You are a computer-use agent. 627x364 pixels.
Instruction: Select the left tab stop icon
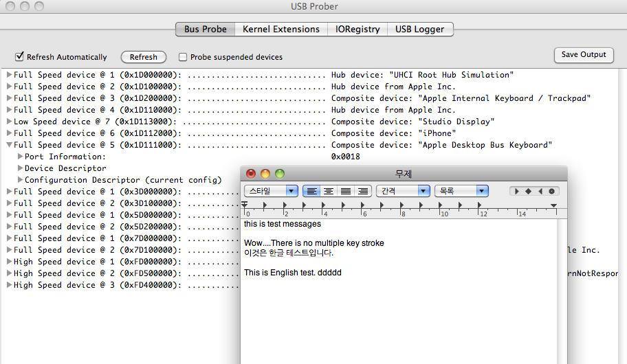click(x=516, y=192)
